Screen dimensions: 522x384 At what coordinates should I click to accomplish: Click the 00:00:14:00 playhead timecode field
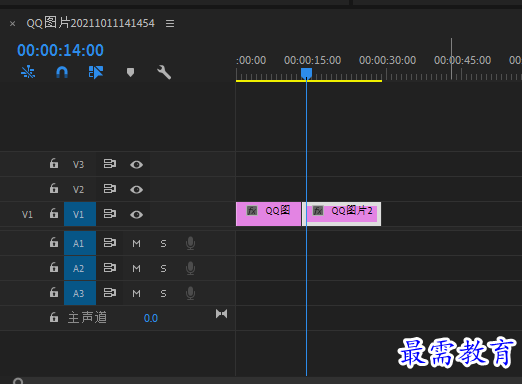(x=60, y=50)
